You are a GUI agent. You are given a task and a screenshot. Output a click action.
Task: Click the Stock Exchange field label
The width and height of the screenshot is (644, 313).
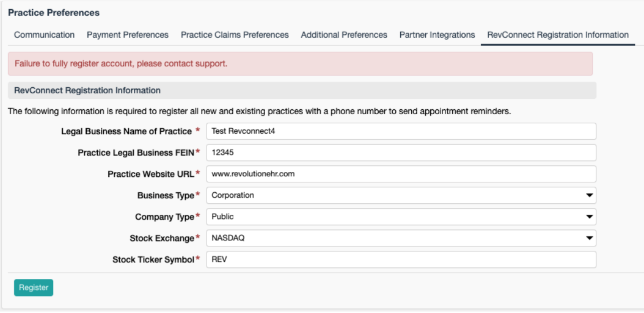point(161,238)
